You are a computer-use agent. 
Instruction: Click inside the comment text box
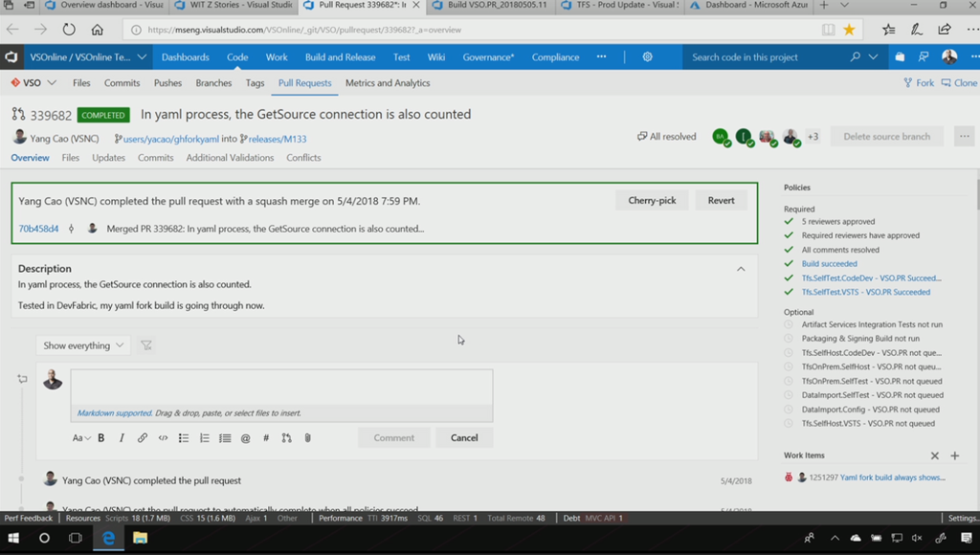[282, 388]
